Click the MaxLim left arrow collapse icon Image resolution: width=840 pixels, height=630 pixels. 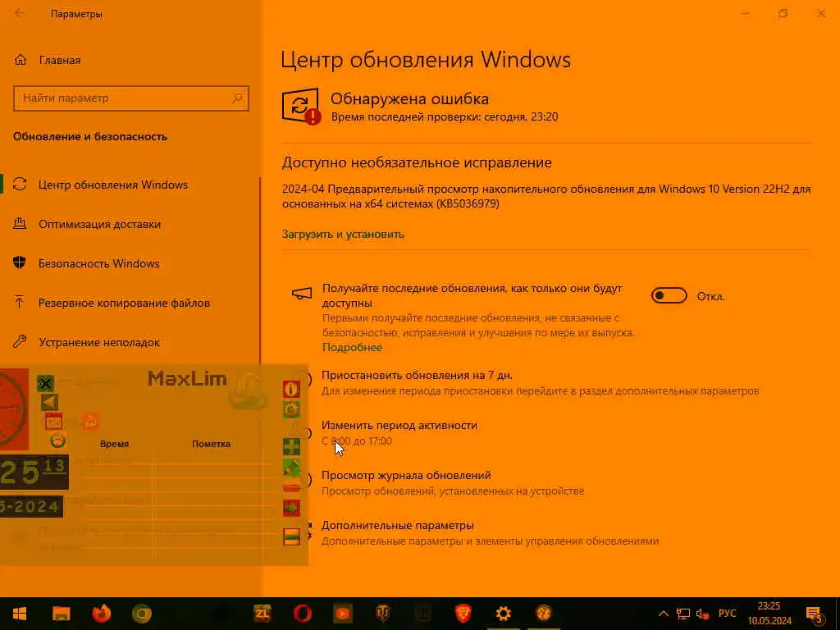(49, 402)
